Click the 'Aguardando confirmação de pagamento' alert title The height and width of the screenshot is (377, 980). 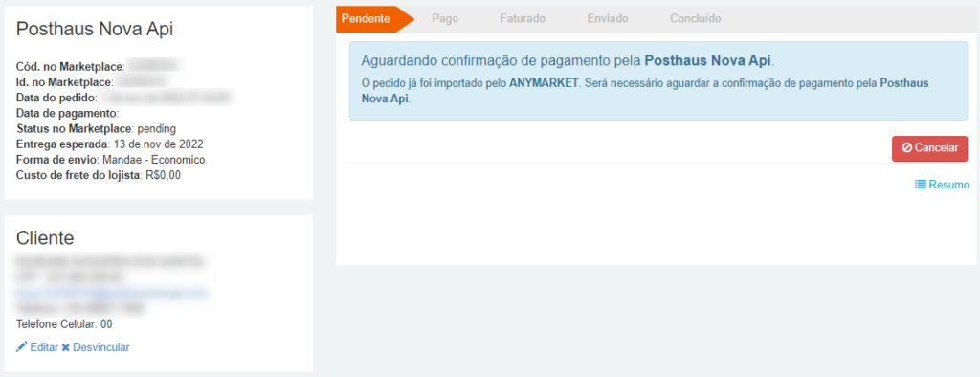click(x=568, y=61)
